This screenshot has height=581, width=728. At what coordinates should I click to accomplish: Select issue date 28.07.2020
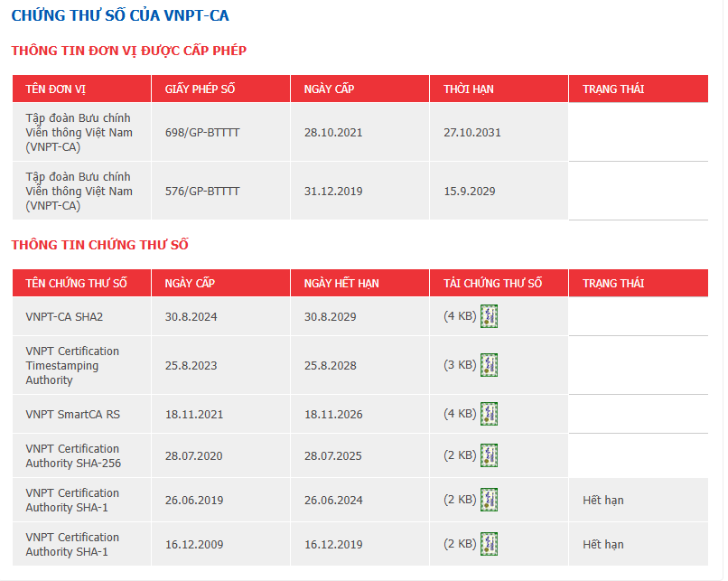tap(193, 456)
